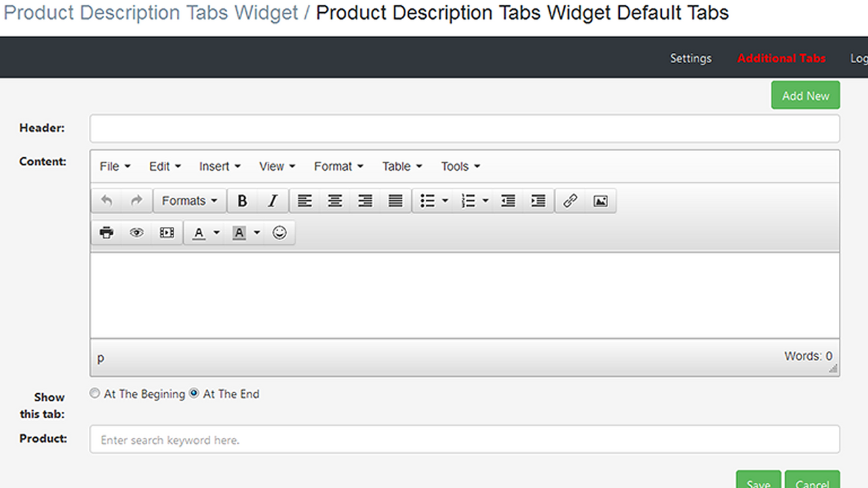Click the Print icon
Image resolution: width=868 pixels, height=488 pixels.
(x=106, y=232)
